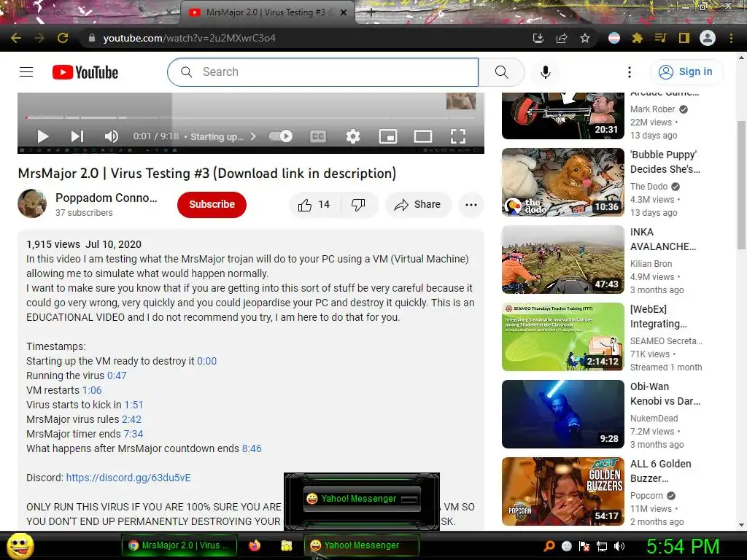Enter full screen mode

(x=458, y=136)
